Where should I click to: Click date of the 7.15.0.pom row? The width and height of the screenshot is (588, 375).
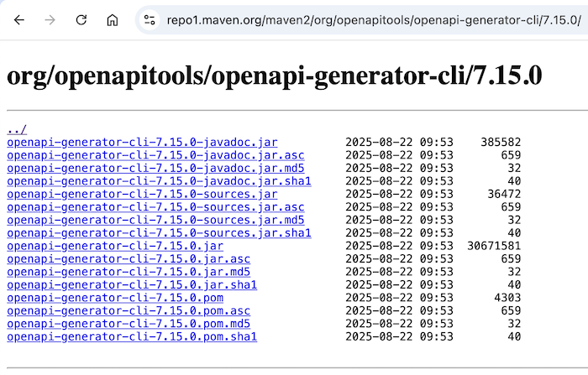click(399, 298)
